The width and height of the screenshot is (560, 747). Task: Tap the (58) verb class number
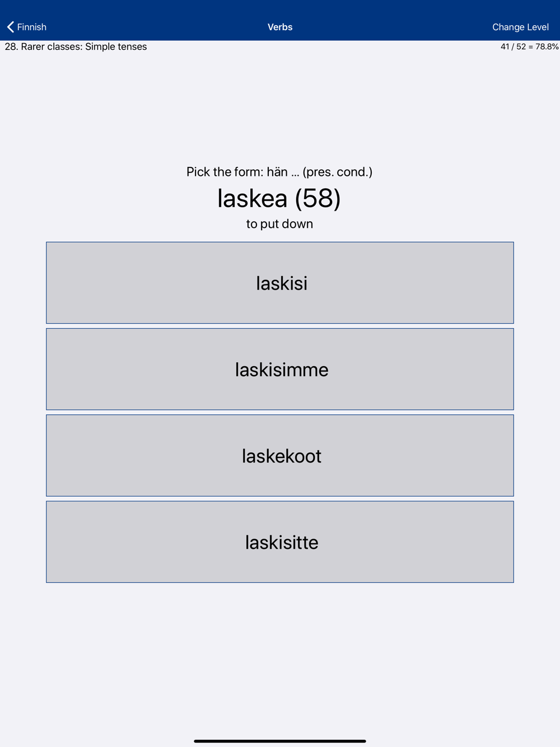click(x=318, y=198)
